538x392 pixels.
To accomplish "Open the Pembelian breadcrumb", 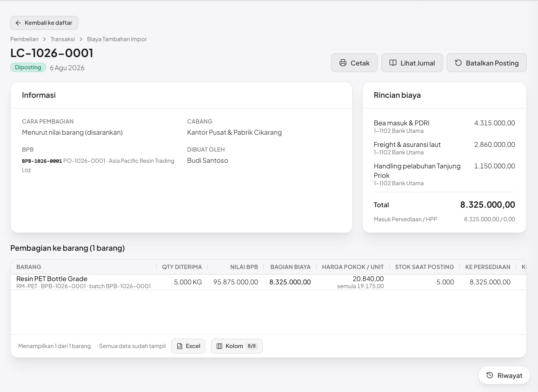I will click(24, 39).
